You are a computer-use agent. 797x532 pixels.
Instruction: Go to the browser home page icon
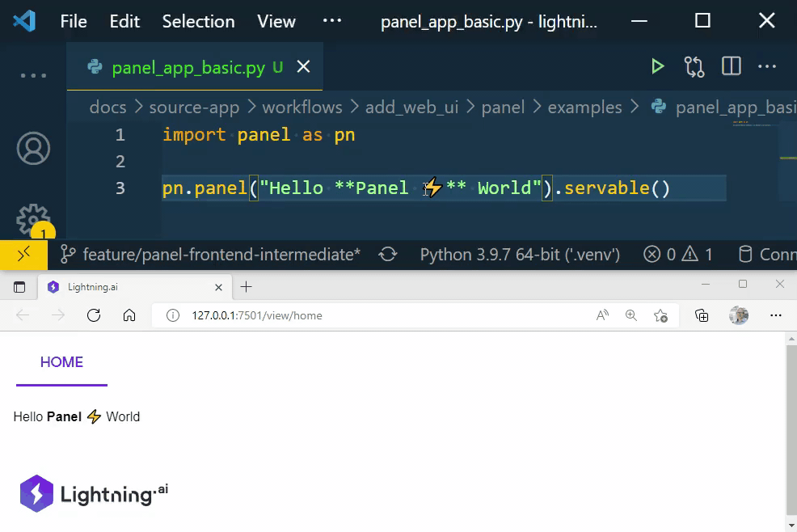coord(129,315)
